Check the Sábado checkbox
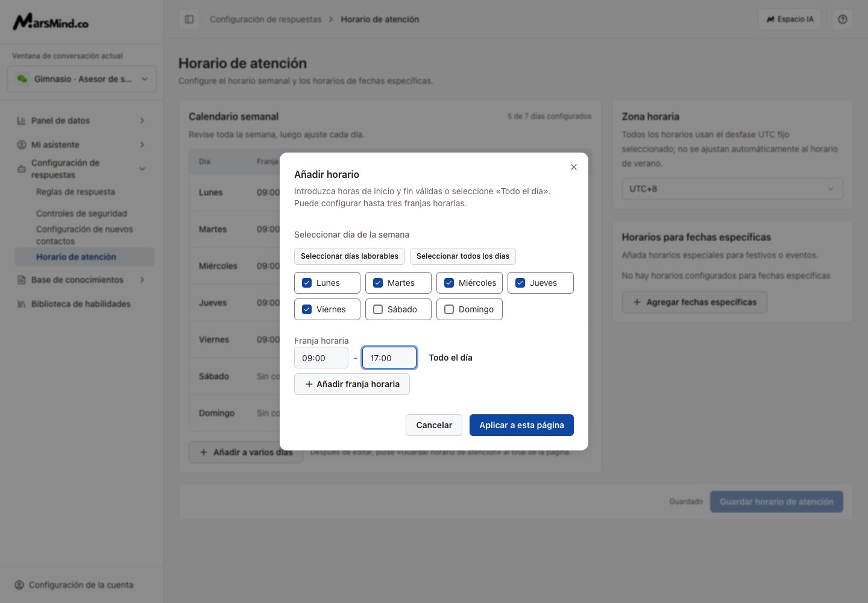The height and width of the screenshot is (603, 868). pos(378,309)
